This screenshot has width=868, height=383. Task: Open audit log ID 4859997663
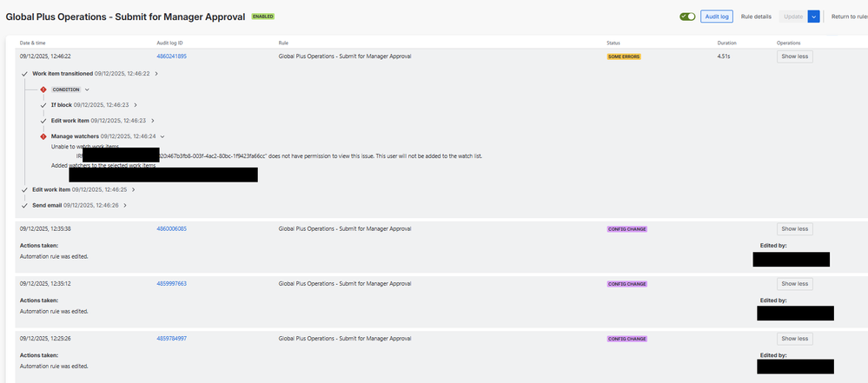pos(172,283)
